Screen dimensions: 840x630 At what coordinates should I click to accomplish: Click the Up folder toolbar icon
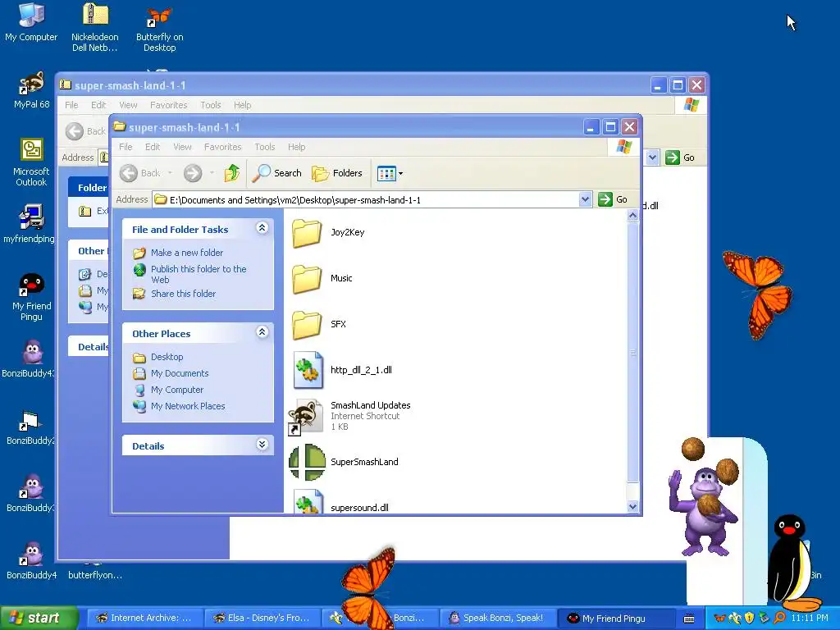pos(232,173)
